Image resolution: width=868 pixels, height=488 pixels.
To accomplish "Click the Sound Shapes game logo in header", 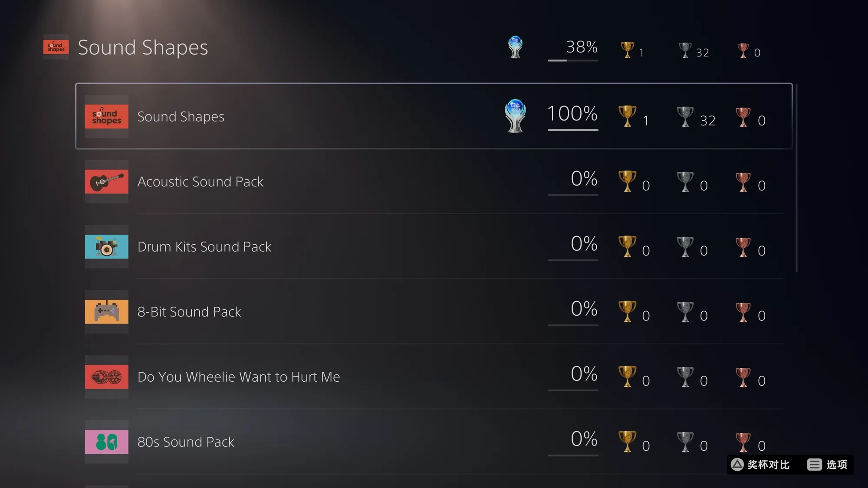I will (x=56, y=47).
